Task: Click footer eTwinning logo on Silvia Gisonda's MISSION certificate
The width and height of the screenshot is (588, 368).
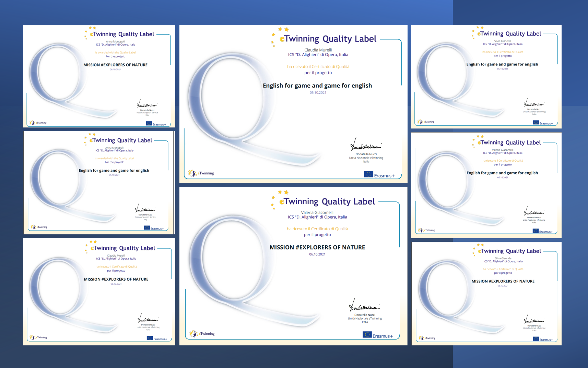Action: point(427,338)
